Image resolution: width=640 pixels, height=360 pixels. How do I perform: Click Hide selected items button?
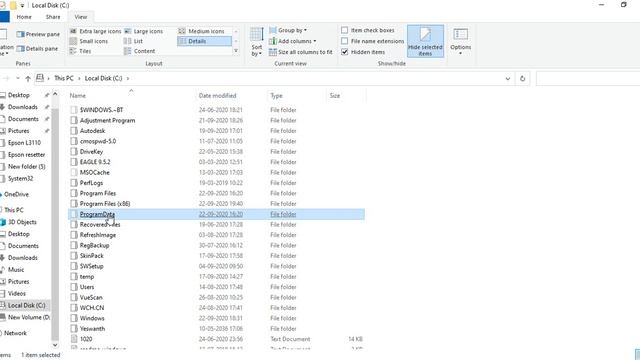pos(425,41)
